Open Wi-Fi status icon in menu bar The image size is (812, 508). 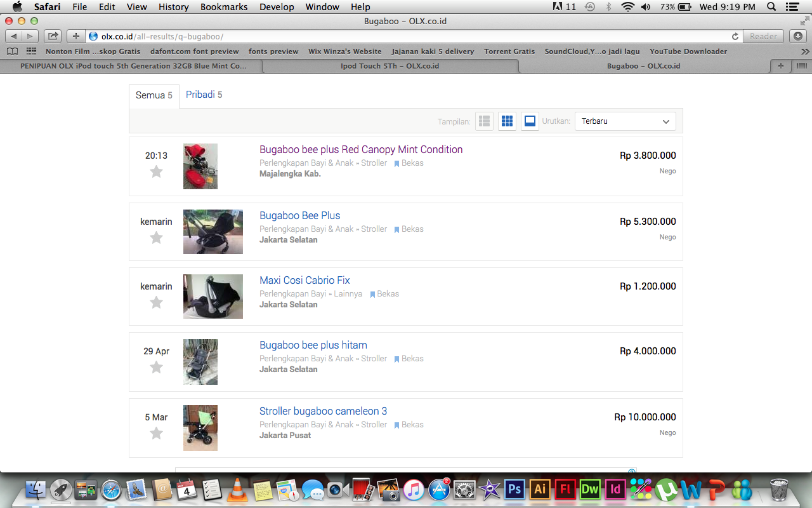click(627, 7)
